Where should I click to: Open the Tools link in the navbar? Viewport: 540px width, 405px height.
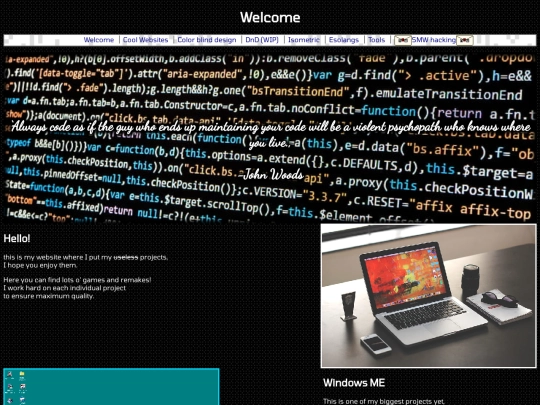click(376, 40)
